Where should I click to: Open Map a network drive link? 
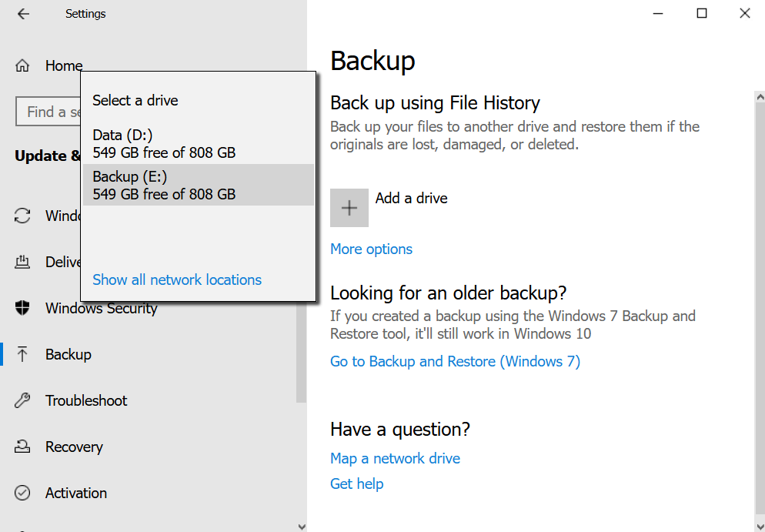[395, 459]
